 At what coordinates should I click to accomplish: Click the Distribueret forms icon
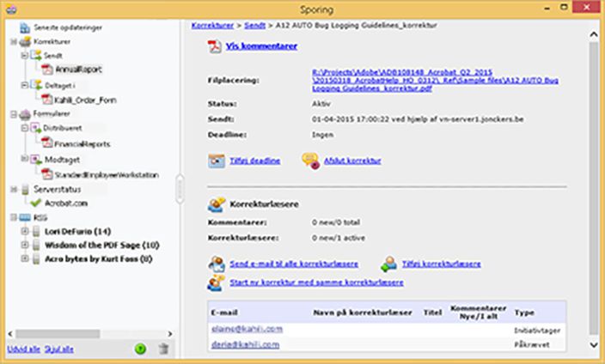coord(36,128)
